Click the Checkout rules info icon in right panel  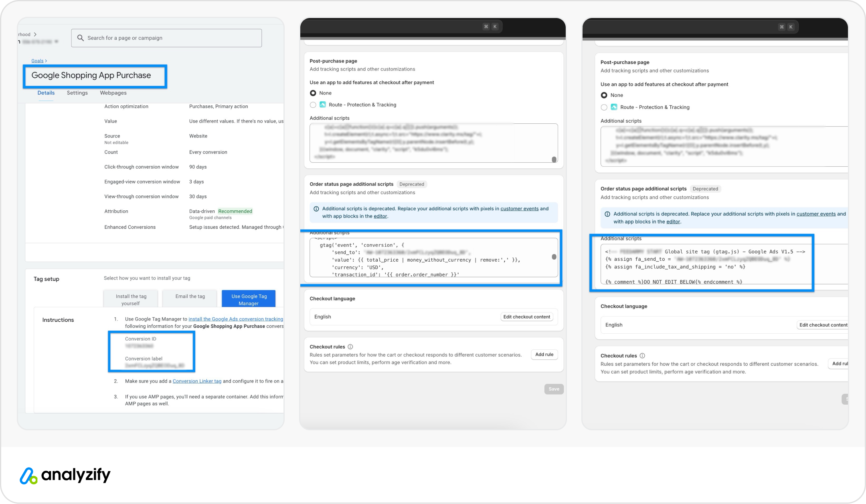coord(642,356)
